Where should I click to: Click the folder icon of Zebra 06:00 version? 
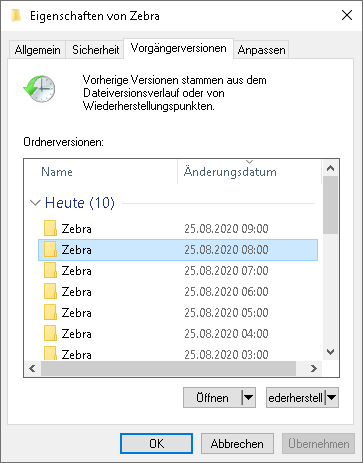pyautogui.click(x=50, y=291)
